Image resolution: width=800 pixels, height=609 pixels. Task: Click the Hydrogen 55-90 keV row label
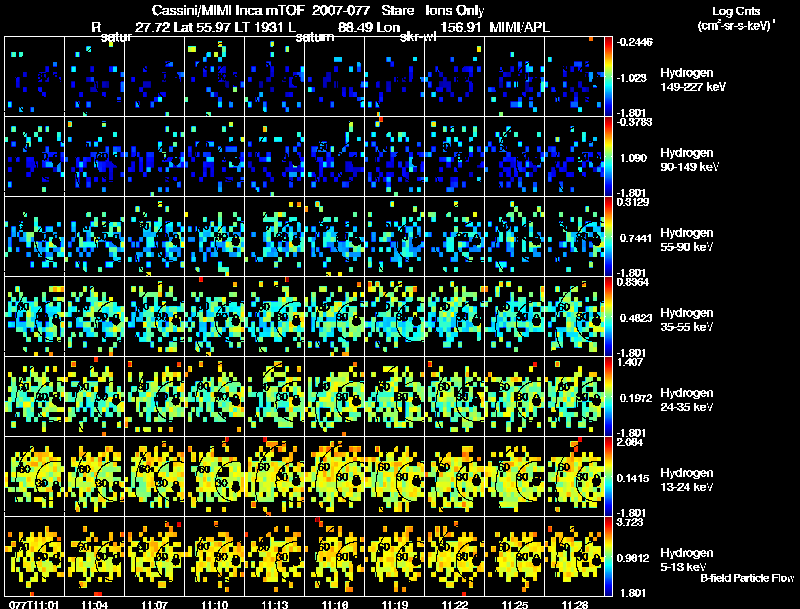(x=687, y=240)
